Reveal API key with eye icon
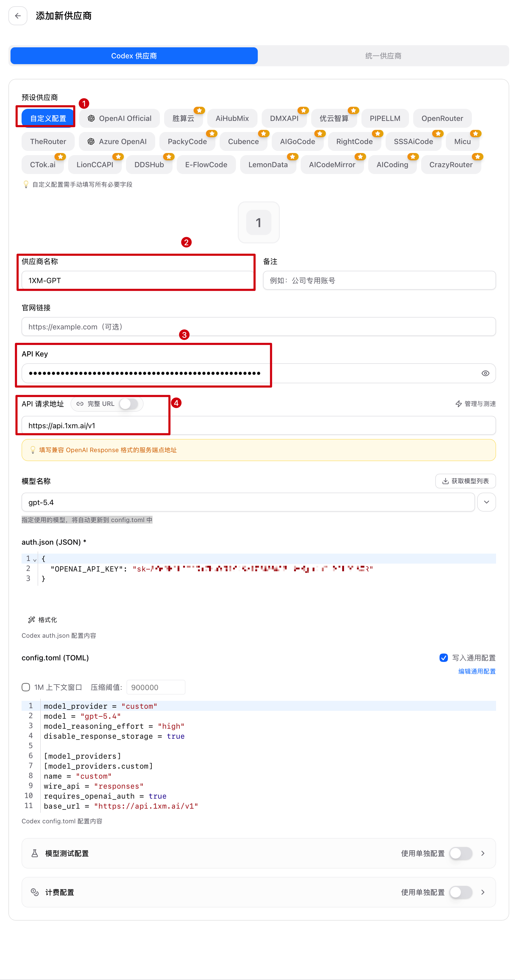 485,373
